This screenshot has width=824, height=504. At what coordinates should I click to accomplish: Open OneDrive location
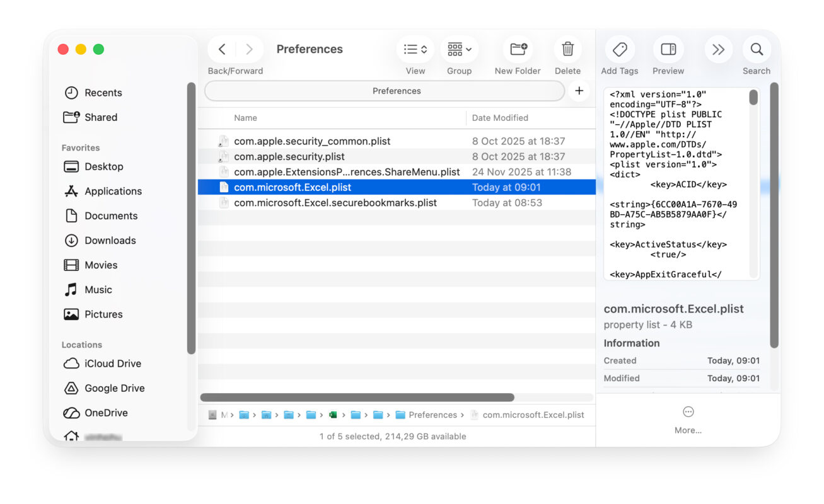[106, 413]
